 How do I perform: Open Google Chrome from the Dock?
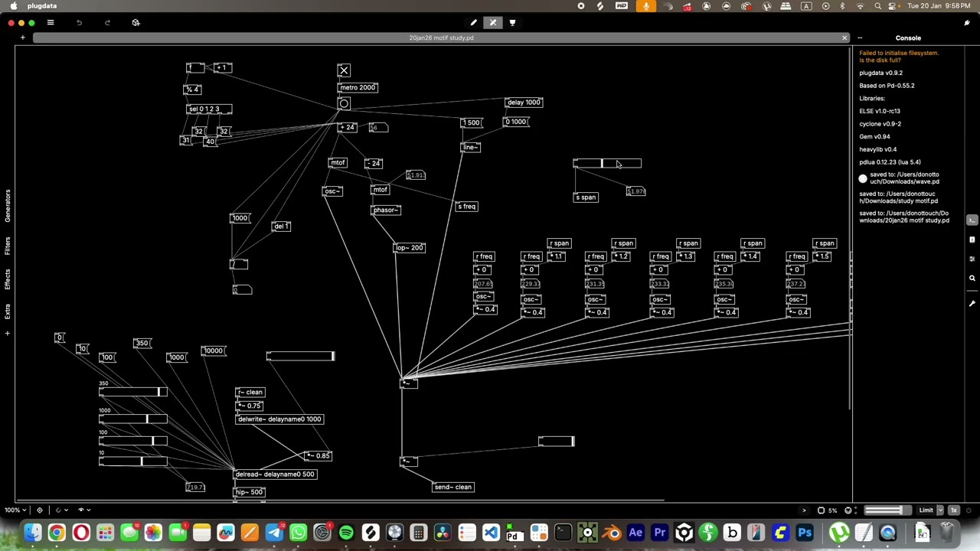pos(57,533)
